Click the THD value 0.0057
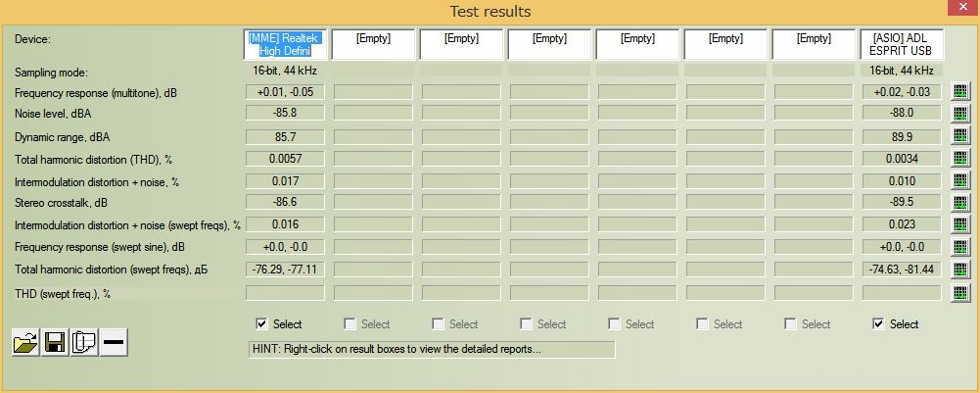The height and width of the screenshot is (393, 980). tap(285, 159)
